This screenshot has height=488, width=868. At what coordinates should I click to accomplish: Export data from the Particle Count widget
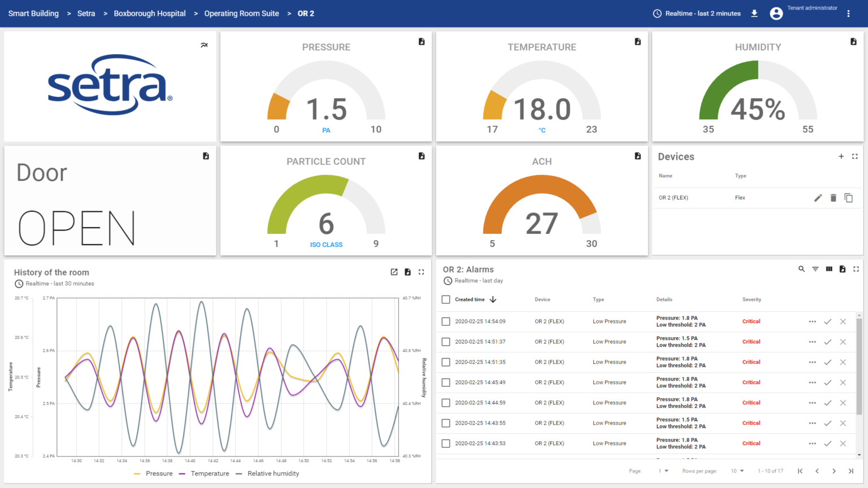[x=422, y=156]
